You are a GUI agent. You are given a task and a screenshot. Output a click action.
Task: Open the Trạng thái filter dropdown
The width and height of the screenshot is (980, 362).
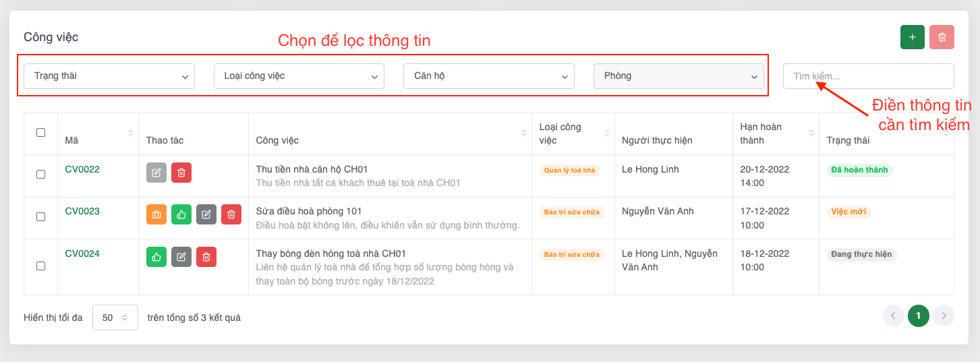click(x=109, y=76)
